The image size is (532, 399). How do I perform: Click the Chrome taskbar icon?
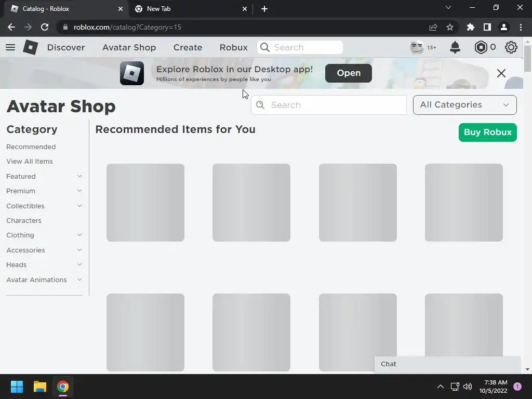pos(63,387)
